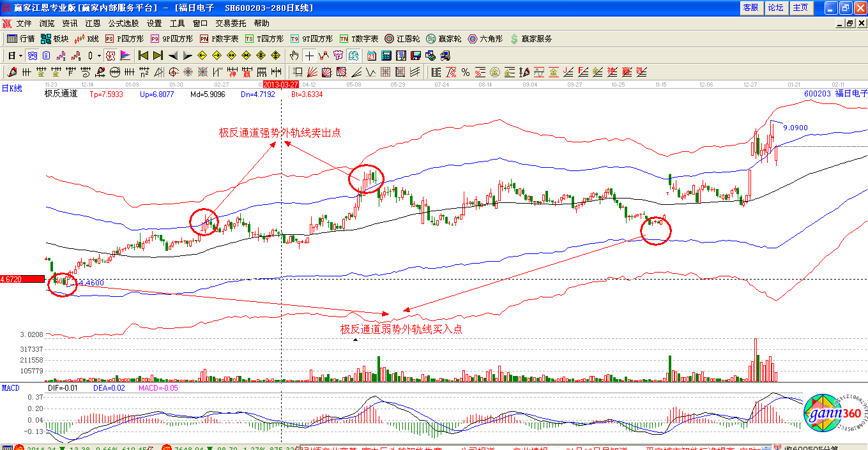The height and width of the screenshot is (450, 868).
Task: Open the candlestick style dropdown arrow
Action: point(98,56)
